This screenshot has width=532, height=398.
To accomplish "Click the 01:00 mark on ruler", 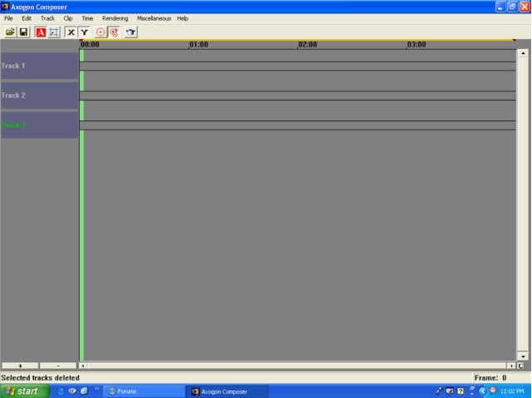I will [x=198, y=45].
